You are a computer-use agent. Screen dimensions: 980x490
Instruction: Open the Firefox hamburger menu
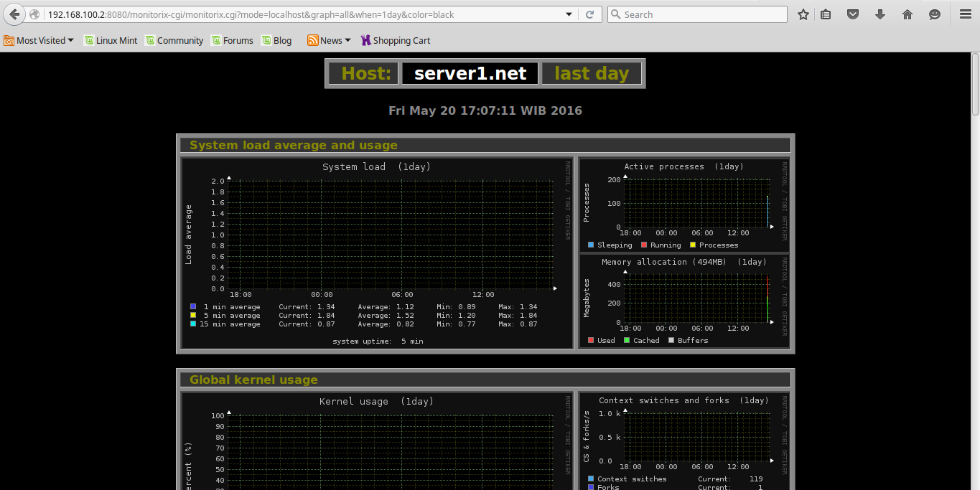965,14
